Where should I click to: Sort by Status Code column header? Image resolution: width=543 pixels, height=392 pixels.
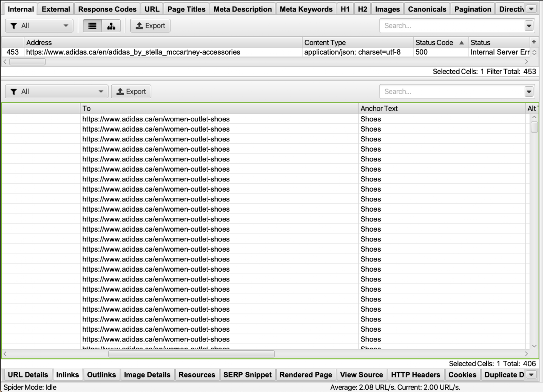(x=441, y=42)
